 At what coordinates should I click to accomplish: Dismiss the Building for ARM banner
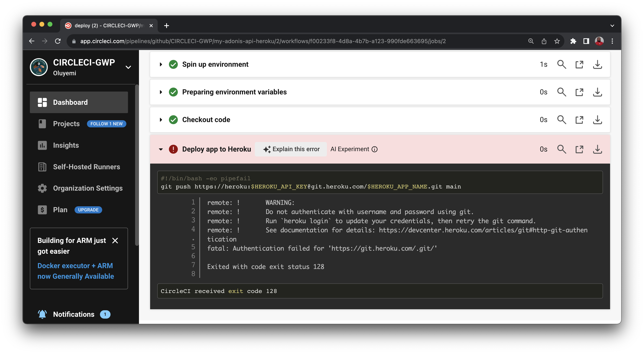[115, 241]
